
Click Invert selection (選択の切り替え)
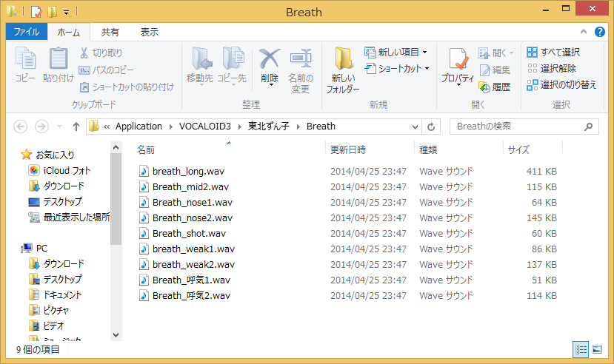coord(561,85)
